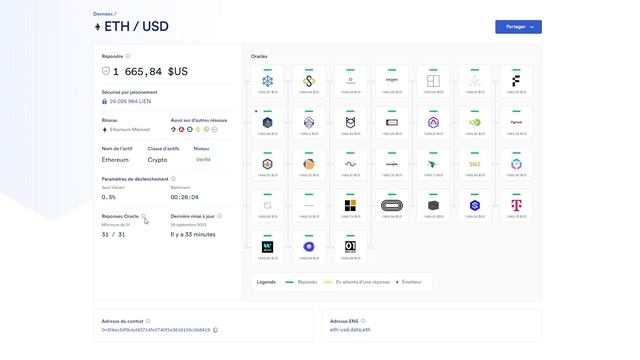The width and height of the screenshot is (640, 360).
Task: Show info tooltip for Adresse ENS
Action: [x=363, y=321]
